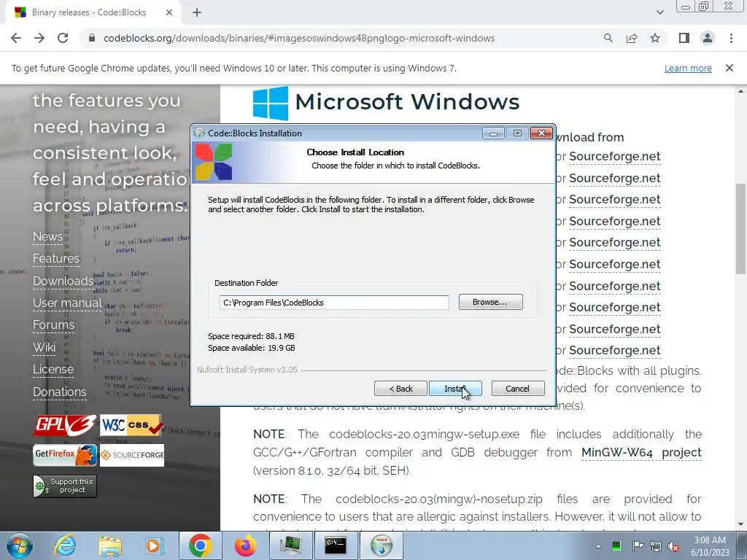Click the Destination Folder path field
The image size is (747, 560).
334,303
